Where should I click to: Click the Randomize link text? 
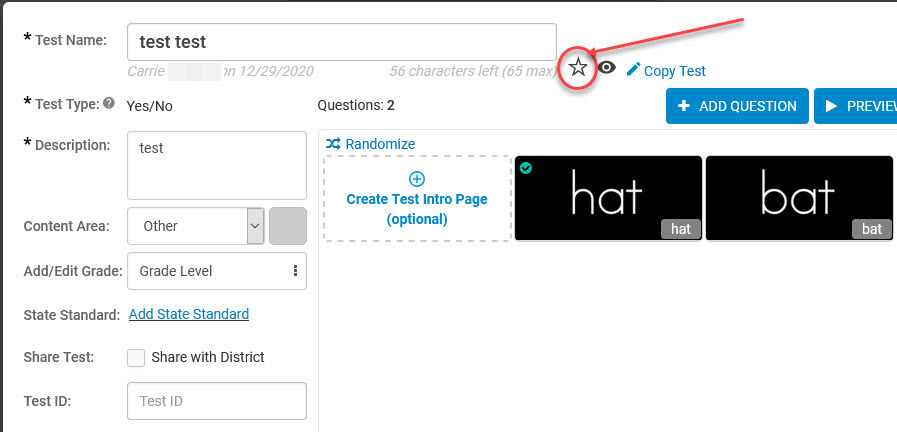pyautogui.click(x=380, y=144)
